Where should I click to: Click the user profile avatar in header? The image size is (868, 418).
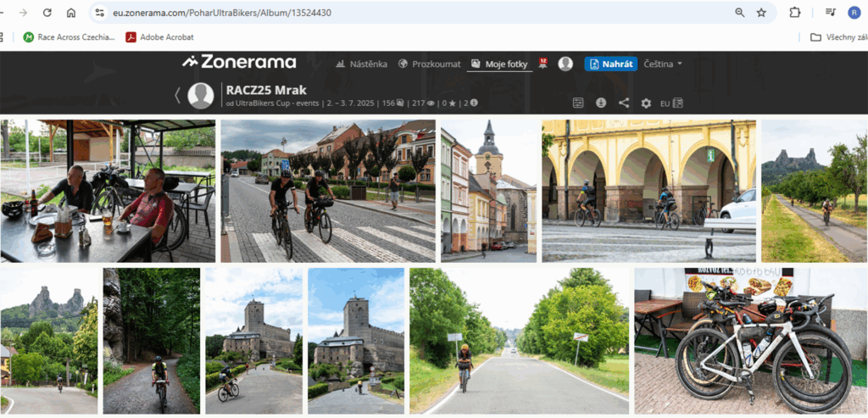point(565,64)
